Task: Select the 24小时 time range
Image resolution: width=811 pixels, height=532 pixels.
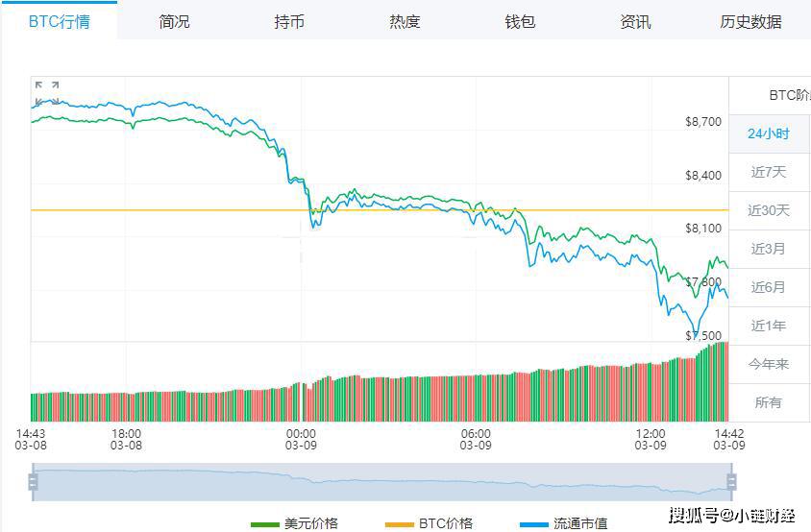Action: click(x=769, y=133)
